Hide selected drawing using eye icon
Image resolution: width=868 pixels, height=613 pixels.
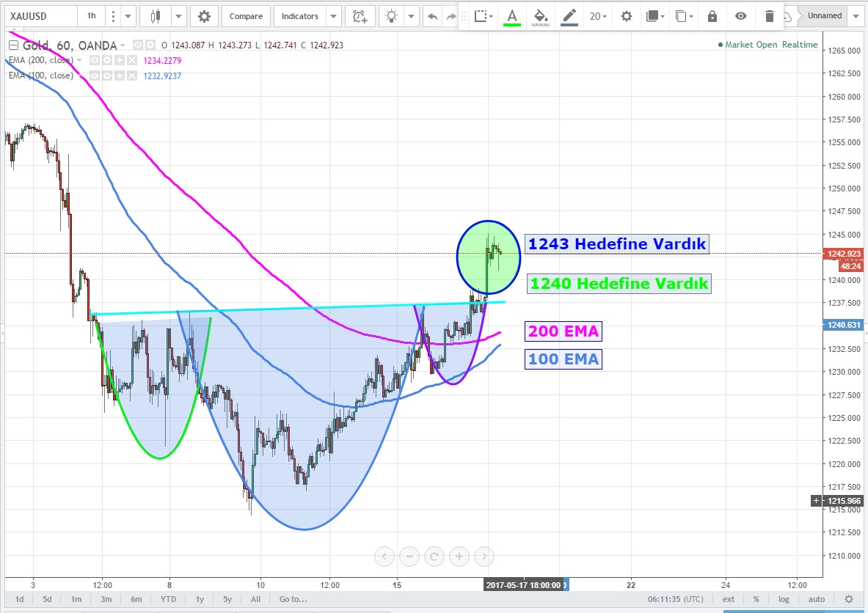pos(741,16)
